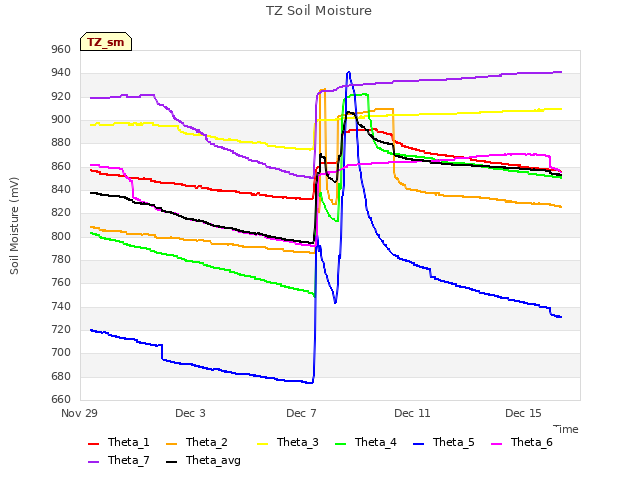The height and width of the screenshot is (480, 640).
Task: Click the red Theta_1 legend color marker
Action: (x=93, y=444)
